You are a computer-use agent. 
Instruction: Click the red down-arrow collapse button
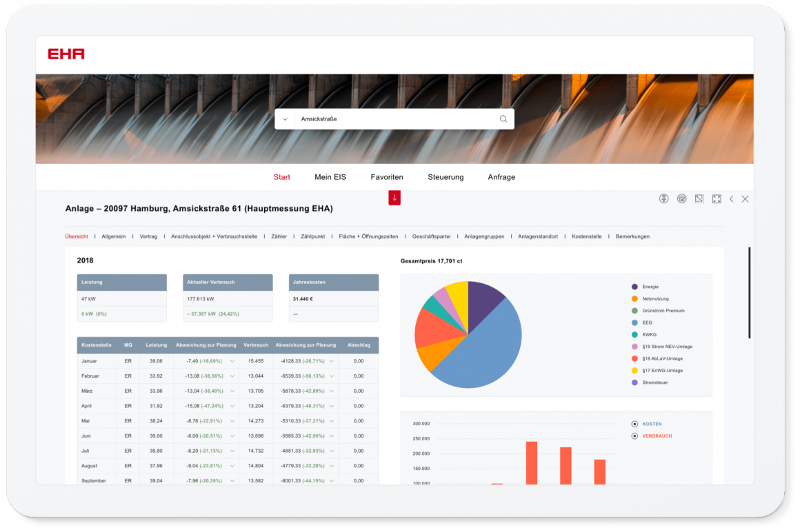coord(394,198)
